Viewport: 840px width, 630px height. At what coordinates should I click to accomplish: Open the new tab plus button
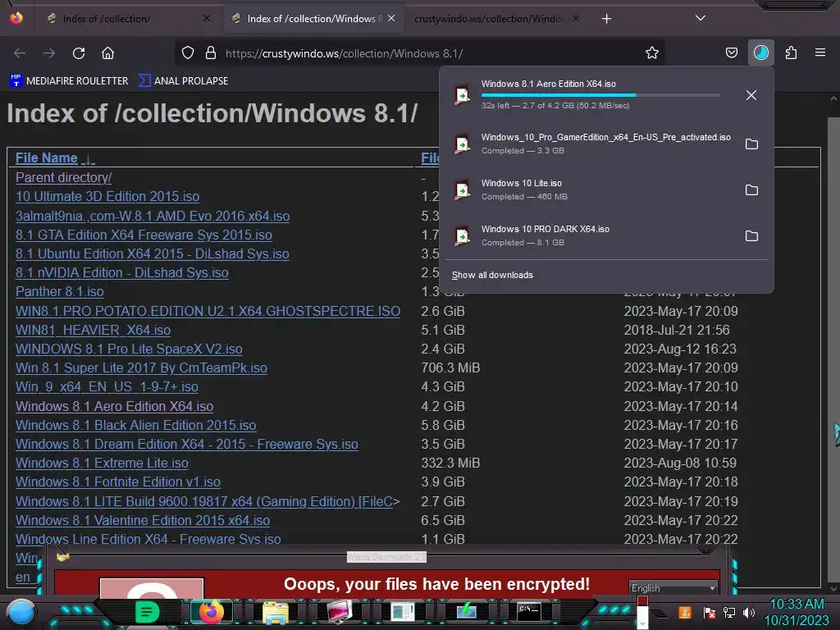606,19
